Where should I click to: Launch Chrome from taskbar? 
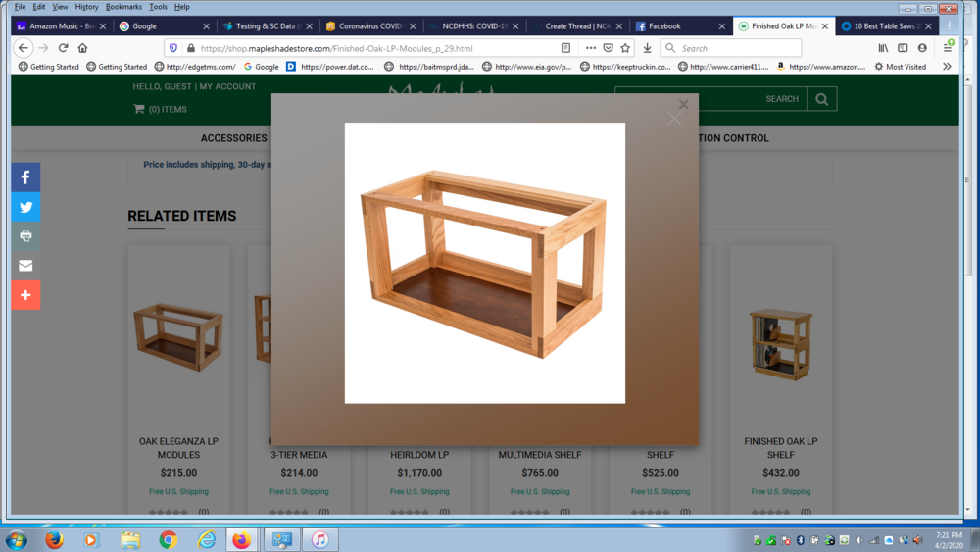pos(168,539)
